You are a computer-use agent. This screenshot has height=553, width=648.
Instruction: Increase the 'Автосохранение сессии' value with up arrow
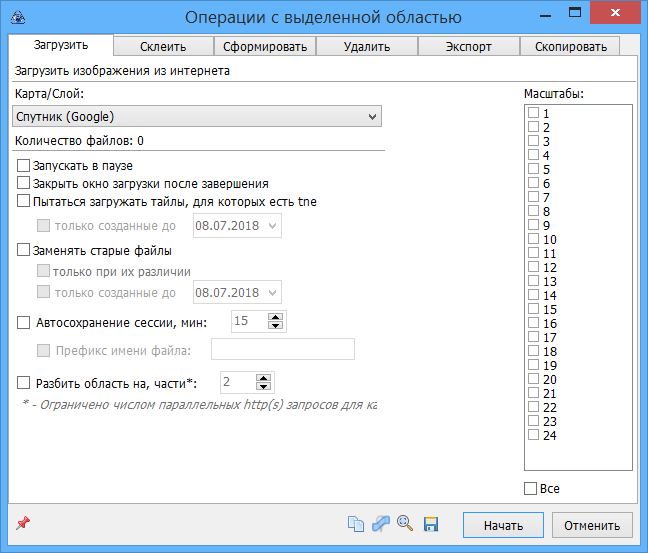tap(276, 316)
